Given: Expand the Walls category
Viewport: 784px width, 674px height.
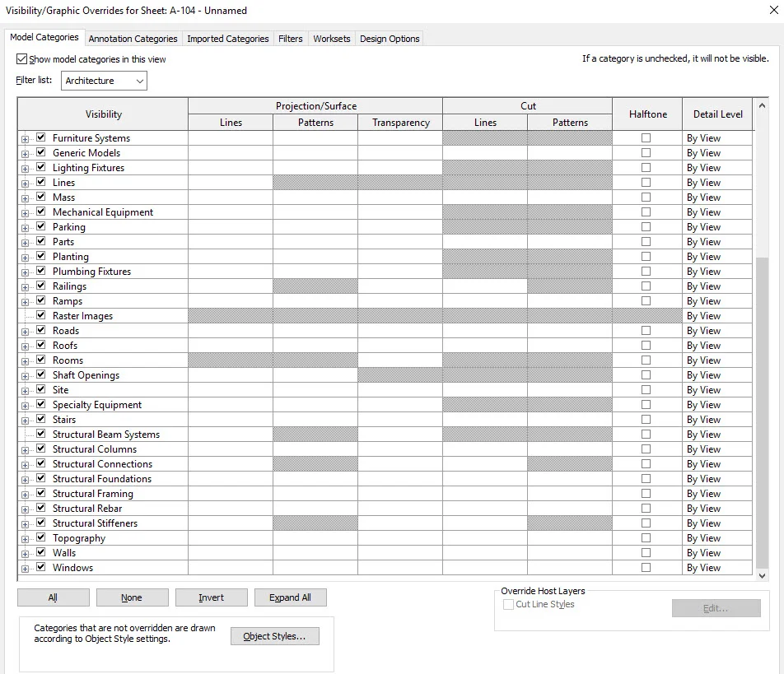Looking at the screenshot, I should pyautogui.click(x=25, y=554).
